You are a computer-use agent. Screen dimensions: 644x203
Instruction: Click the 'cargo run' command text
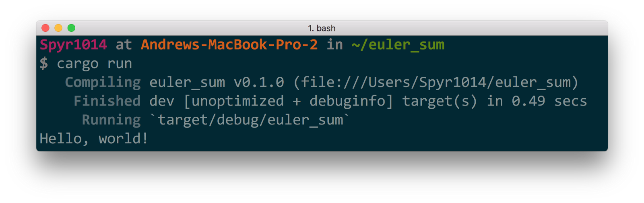pos(95,64)
